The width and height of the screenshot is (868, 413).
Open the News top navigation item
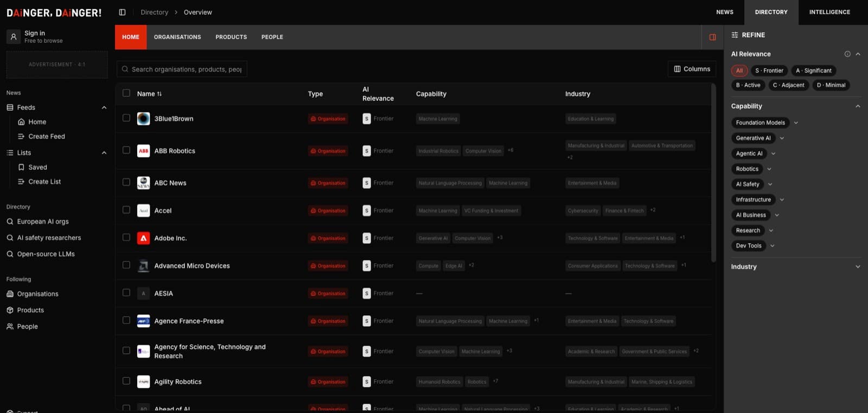pyautogui.click(x=725, y=12)
